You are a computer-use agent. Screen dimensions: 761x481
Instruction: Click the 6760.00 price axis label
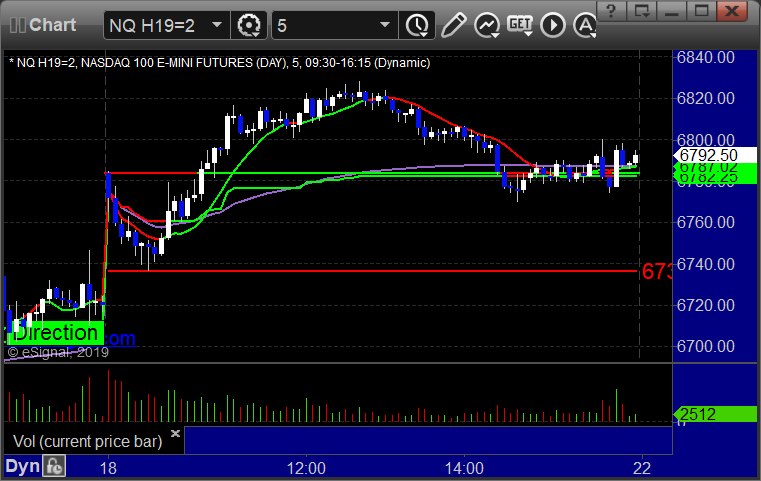point(706,222)
